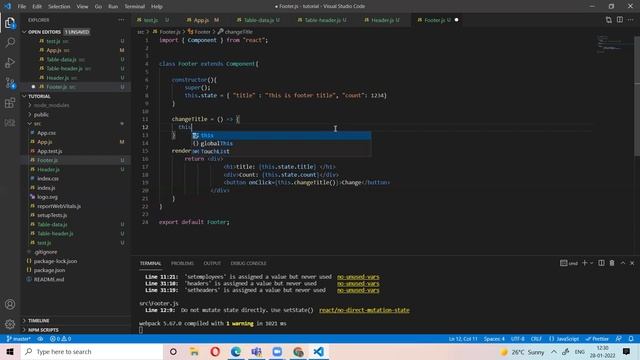
Task: Add a new terminal with plus icon
Action: (584, 263)
